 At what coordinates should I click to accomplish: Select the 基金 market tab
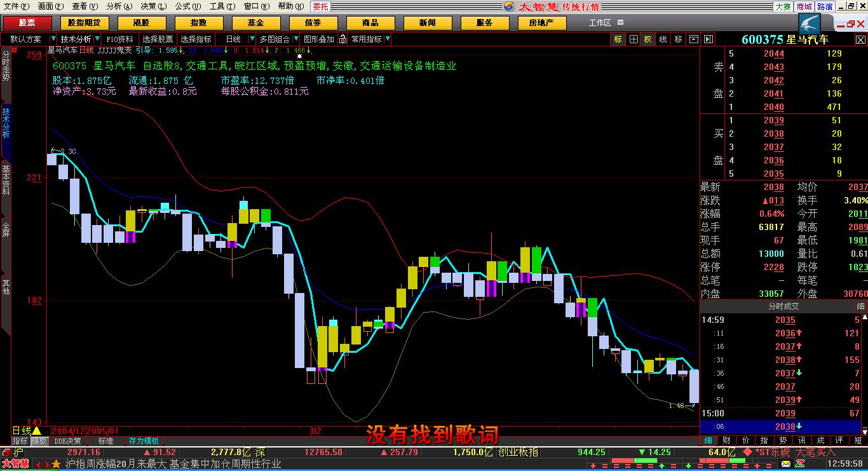255,23
